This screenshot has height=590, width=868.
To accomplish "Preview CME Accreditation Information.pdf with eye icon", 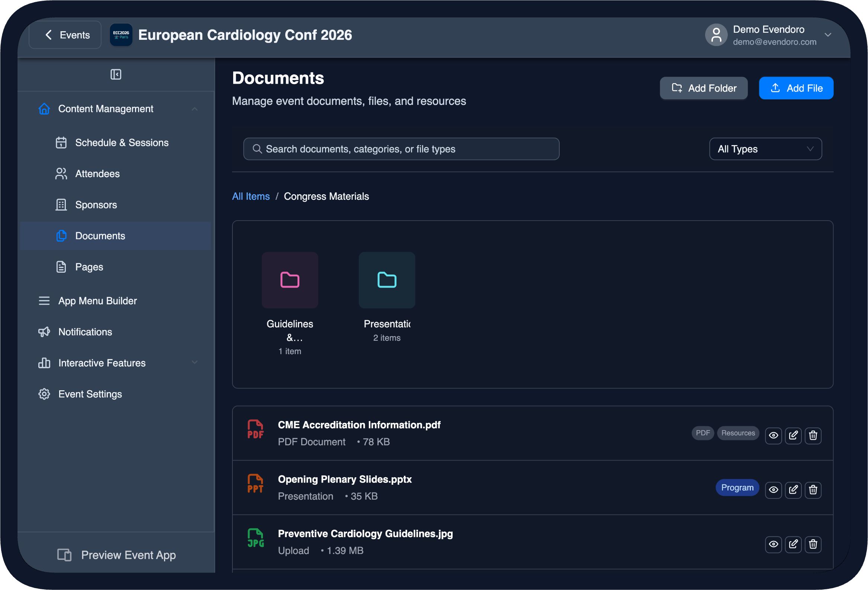I will tap(774, 435).
